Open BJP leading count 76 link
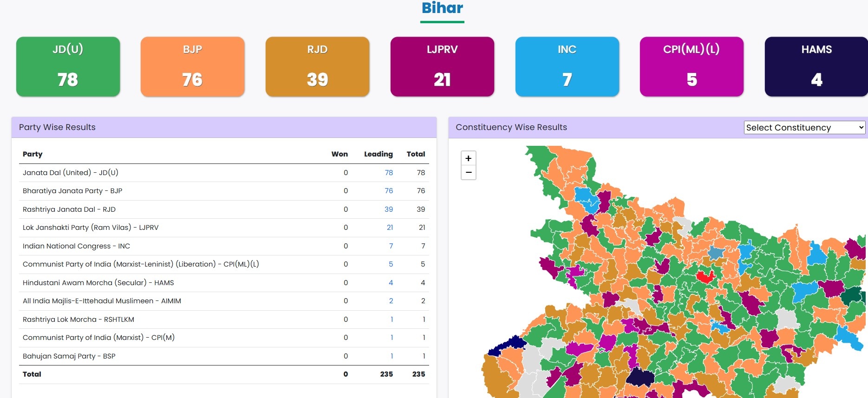The height and width of the screenshot is (398, 868). [389, 191]
